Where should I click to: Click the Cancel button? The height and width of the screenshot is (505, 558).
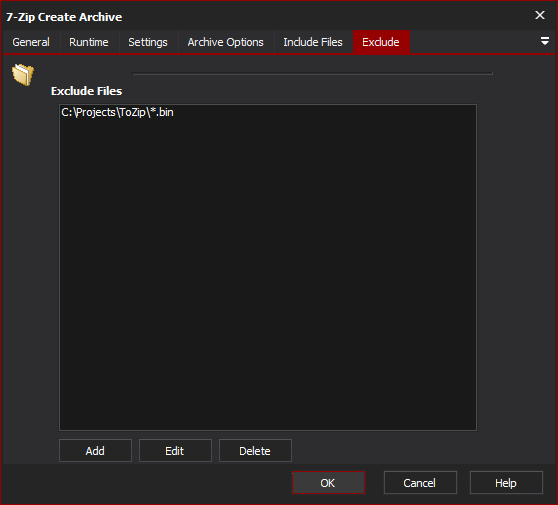[420, 483]
